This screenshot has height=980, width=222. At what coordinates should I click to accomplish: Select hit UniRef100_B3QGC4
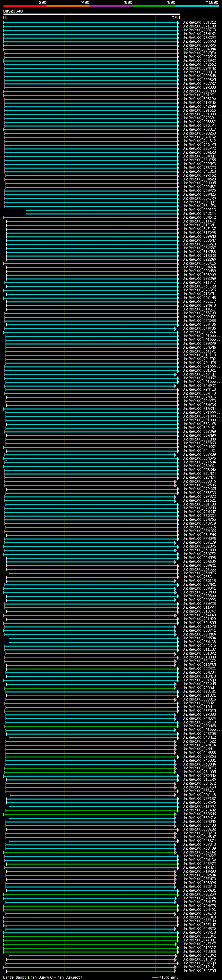click(199, 516)
